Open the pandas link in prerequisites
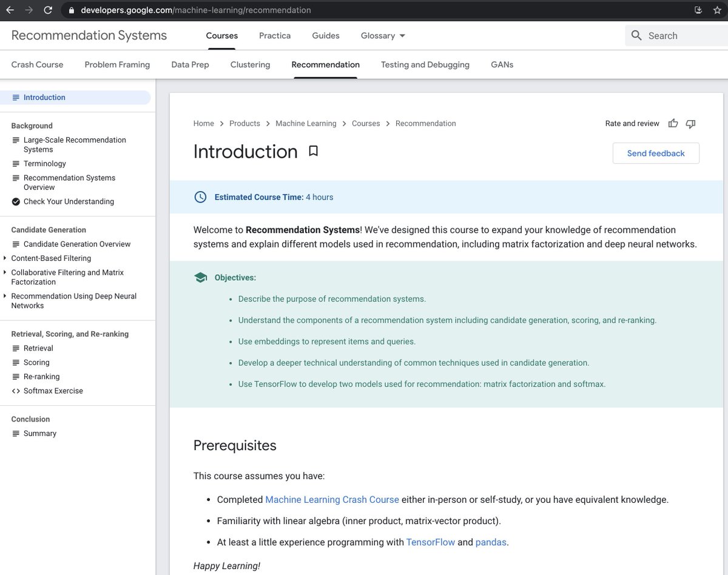The height and width of the screenshot is (575, 728). coord(491,542)
